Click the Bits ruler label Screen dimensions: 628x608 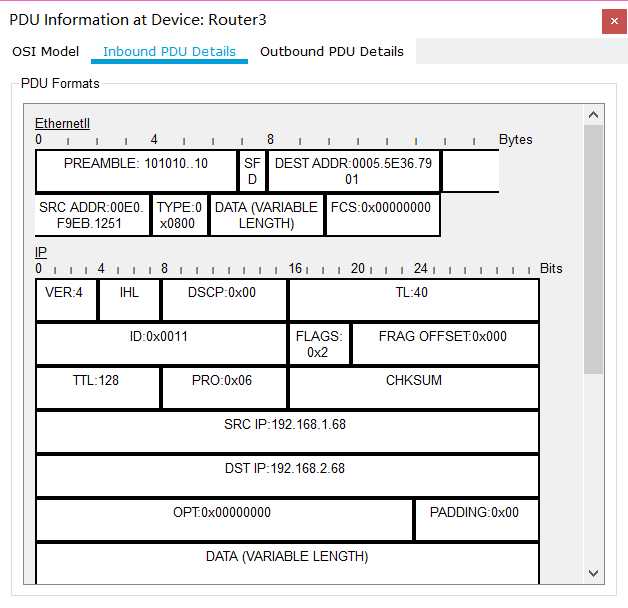click(x=551, y=268)
